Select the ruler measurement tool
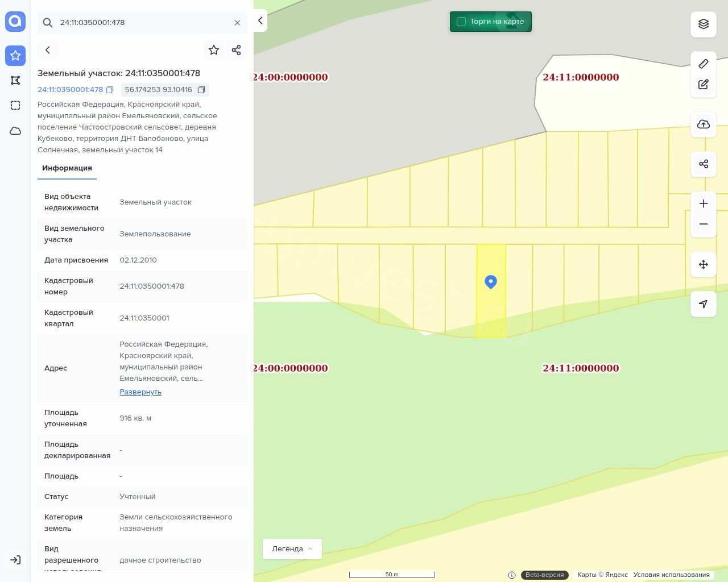 (704, 64)
